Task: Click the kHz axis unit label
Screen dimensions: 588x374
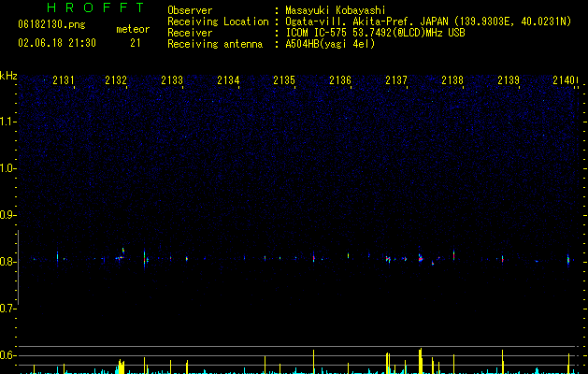Action: click(x=8, y=76)
